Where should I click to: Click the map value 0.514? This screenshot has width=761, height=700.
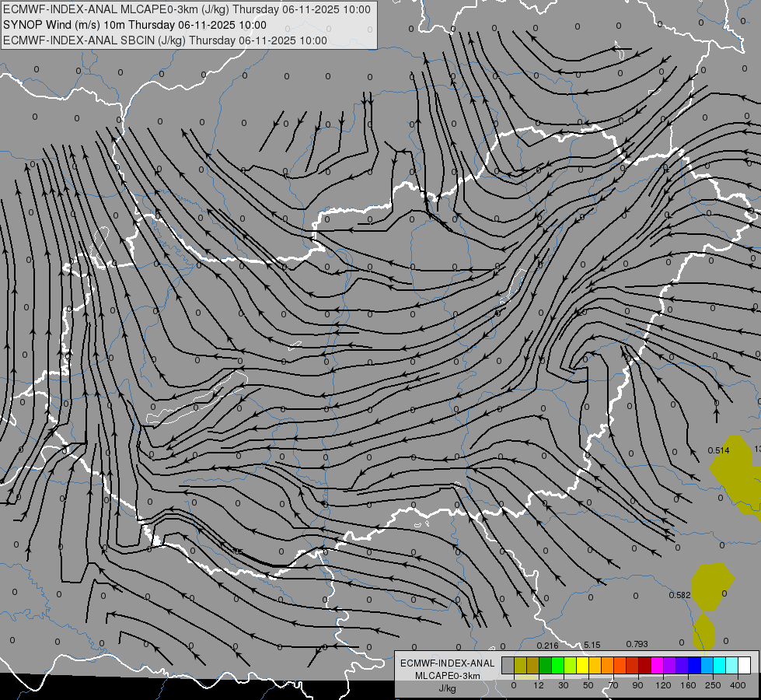(x=718, y=450)
